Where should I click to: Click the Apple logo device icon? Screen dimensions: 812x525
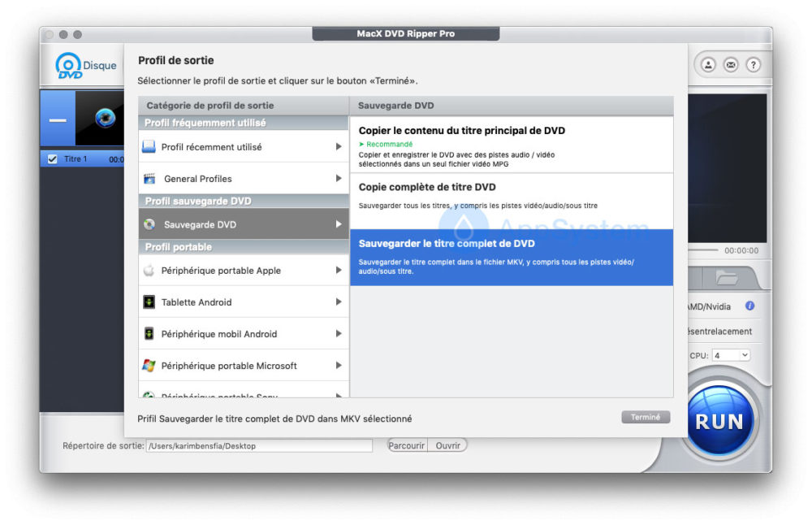pos(149,271)
